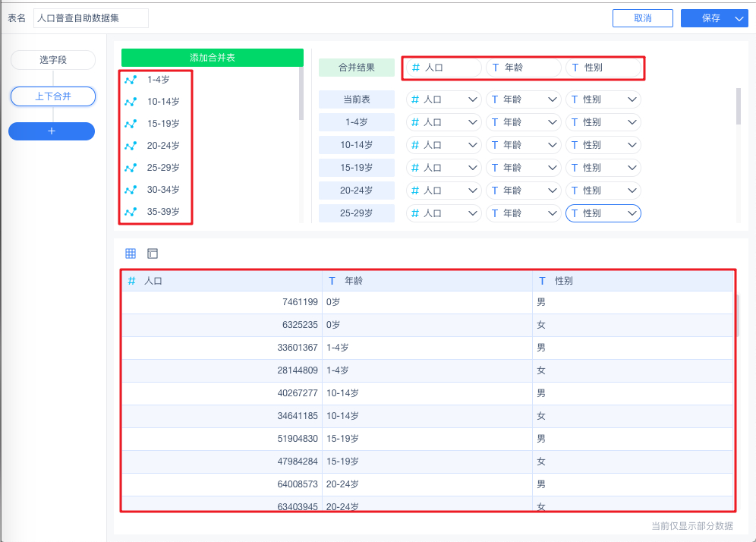Click the 10-14岁 table icon in merge list

[131, 102]
